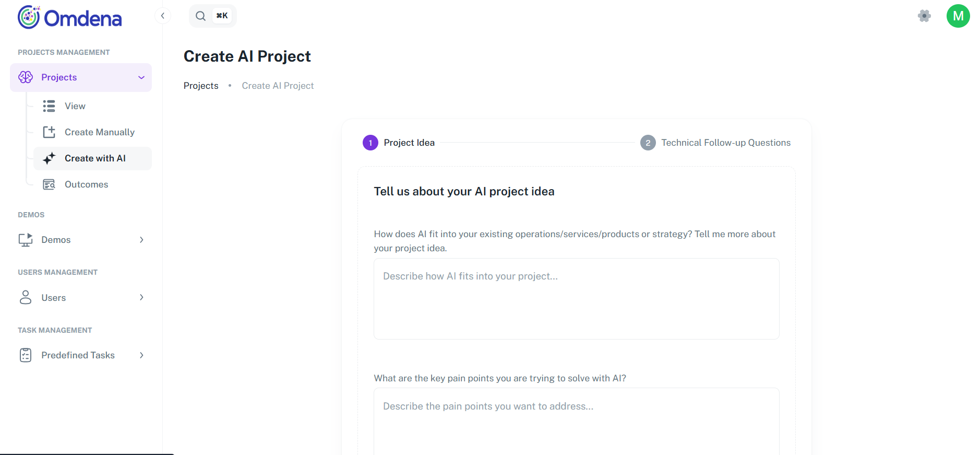Click the M profile avatar
Image resolution: width=980 pixels, height=455 pixels.
(958, 16)
